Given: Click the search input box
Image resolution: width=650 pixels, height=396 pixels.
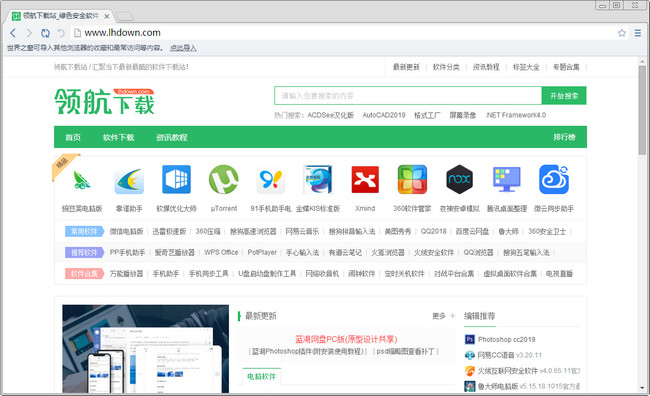Looking at the screenshot, I should coord(408,96).
